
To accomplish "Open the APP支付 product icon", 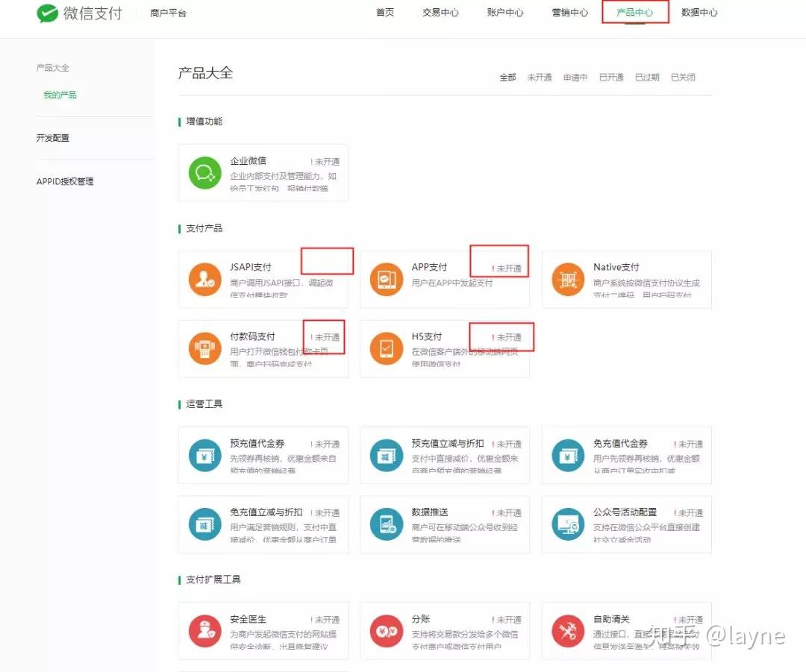I will (x=387, y=280).
